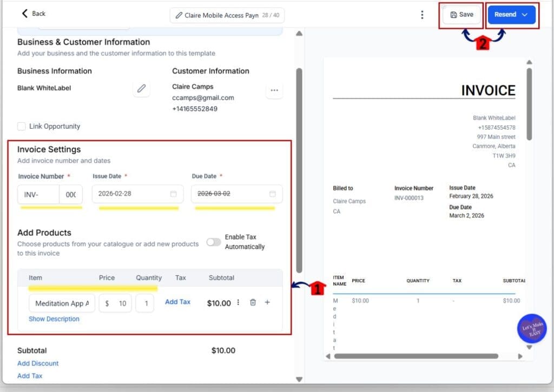Enable the Enable Tax Automatically switch
The width and height of the screenshot is (554, 392).
(213, 243)
